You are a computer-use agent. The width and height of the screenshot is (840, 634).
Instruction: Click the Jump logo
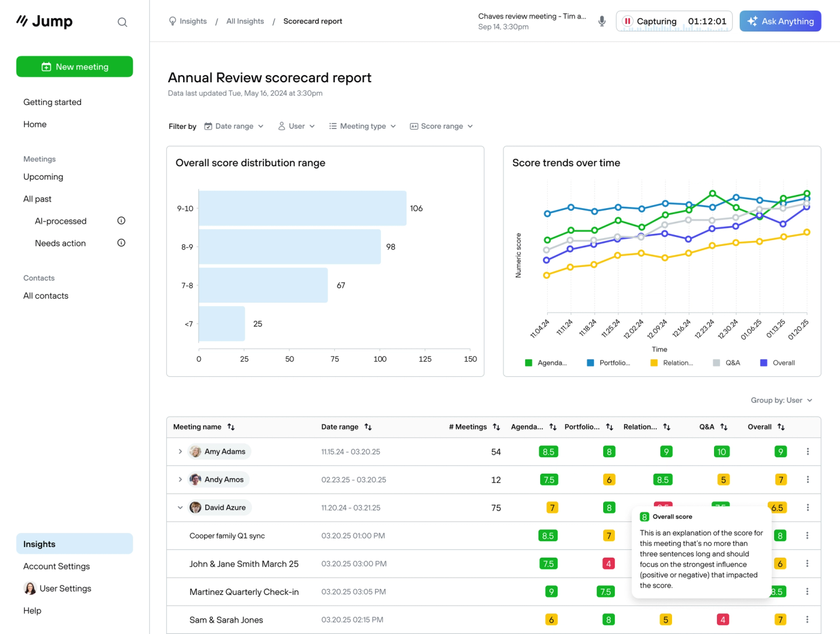(44, 21)
